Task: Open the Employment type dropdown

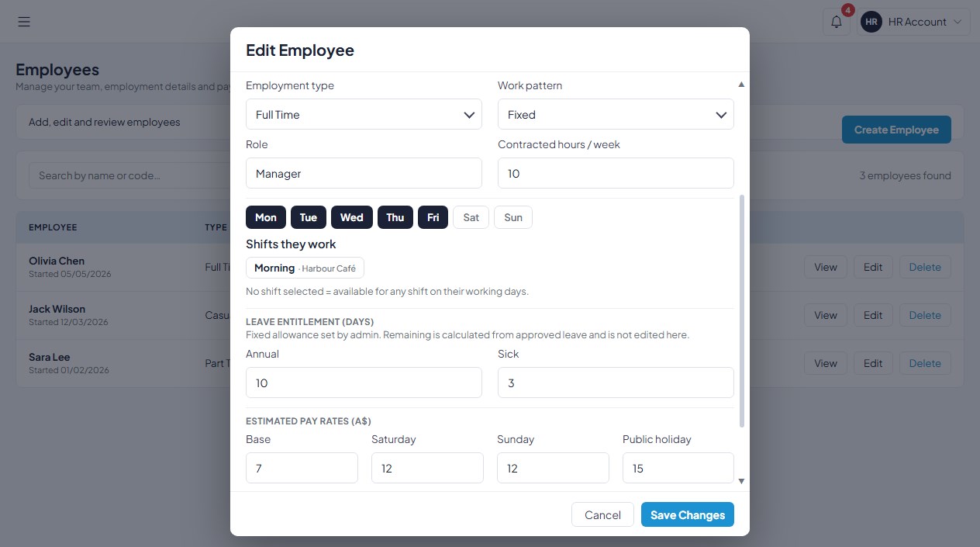Action: (x=364, y=114)
